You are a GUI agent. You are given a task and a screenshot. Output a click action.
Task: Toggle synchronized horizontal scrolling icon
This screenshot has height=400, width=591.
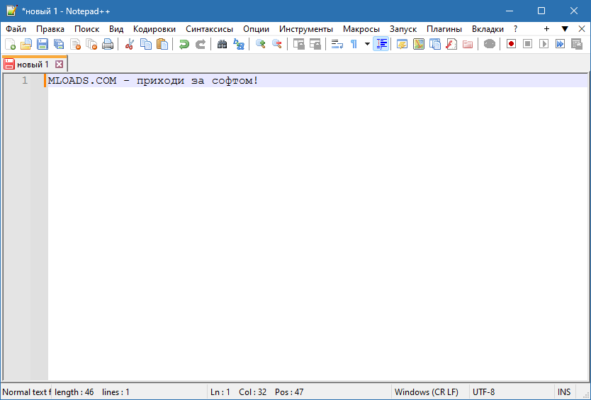(x=315, y=44)
